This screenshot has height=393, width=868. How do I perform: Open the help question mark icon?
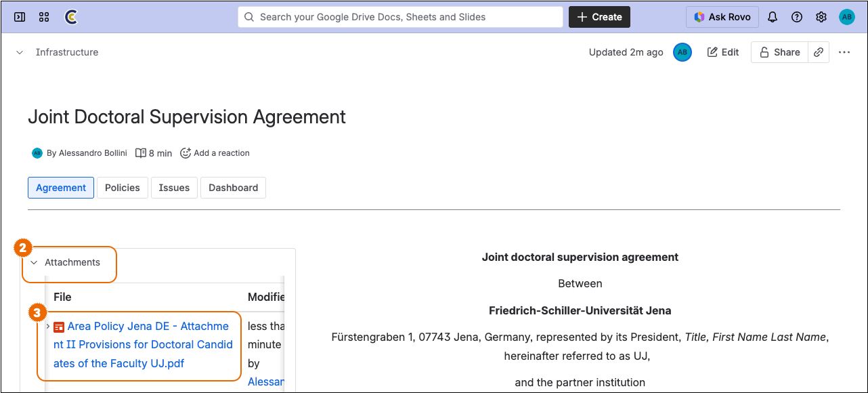pyautogui.click(x=797, y=17)
